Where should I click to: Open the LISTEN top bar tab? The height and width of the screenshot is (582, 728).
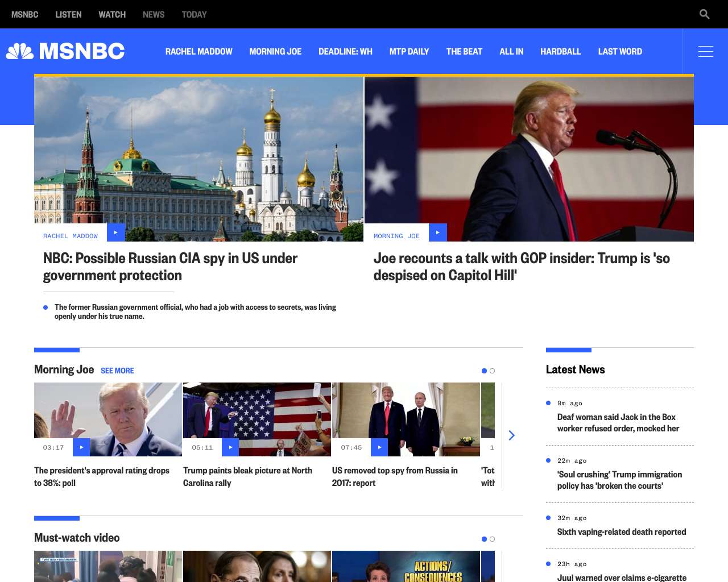[68, 14]
